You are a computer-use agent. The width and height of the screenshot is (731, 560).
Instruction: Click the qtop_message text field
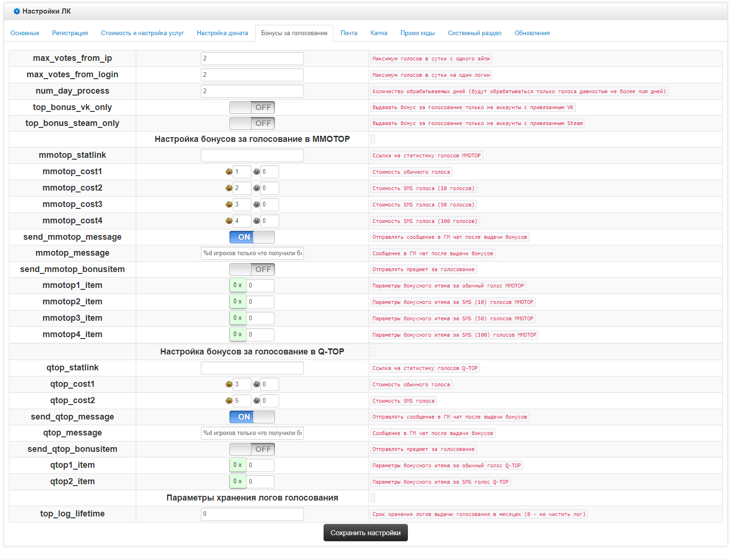(x=252, y=433)
